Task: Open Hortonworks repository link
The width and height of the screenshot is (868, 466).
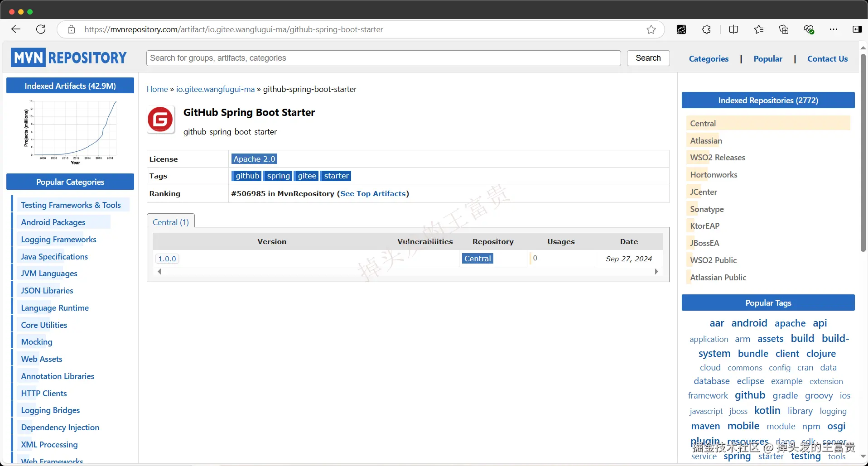Action: [x=714, y=175]
